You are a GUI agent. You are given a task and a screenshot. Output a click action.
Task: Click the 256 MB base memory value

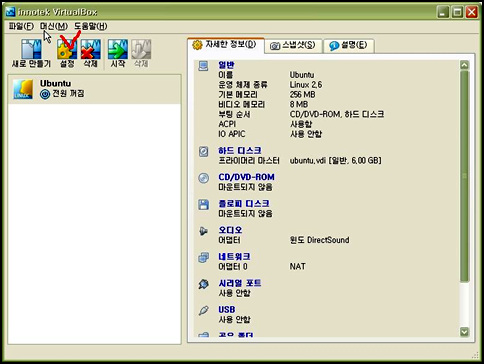[x=302, y=95]
